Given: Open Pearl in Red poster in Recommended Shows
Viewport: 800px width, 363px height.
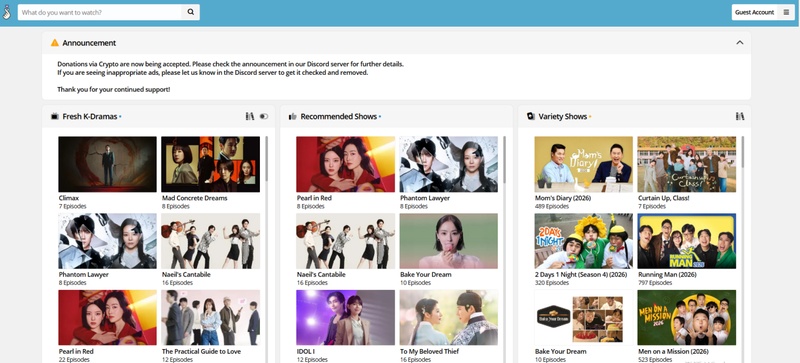Looking at the screenshot, I should click(x=345, y=164).
